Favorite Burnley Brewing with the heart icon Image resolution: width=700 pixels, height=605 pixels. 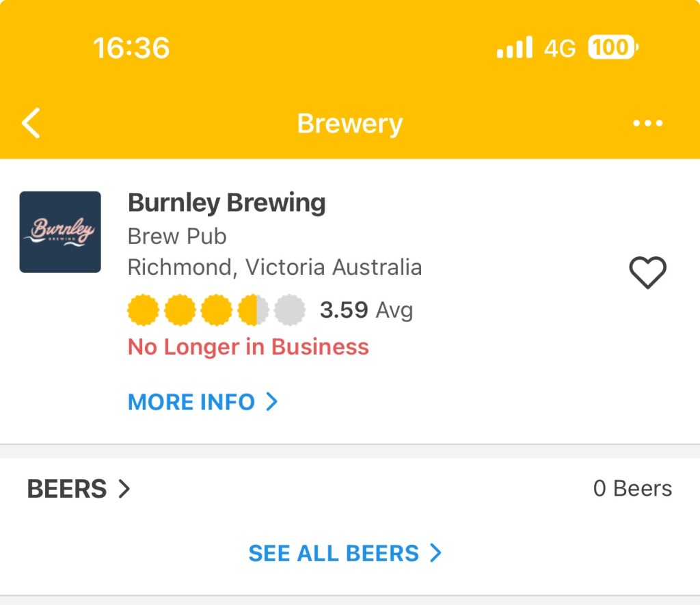click(x=647, y=273)
